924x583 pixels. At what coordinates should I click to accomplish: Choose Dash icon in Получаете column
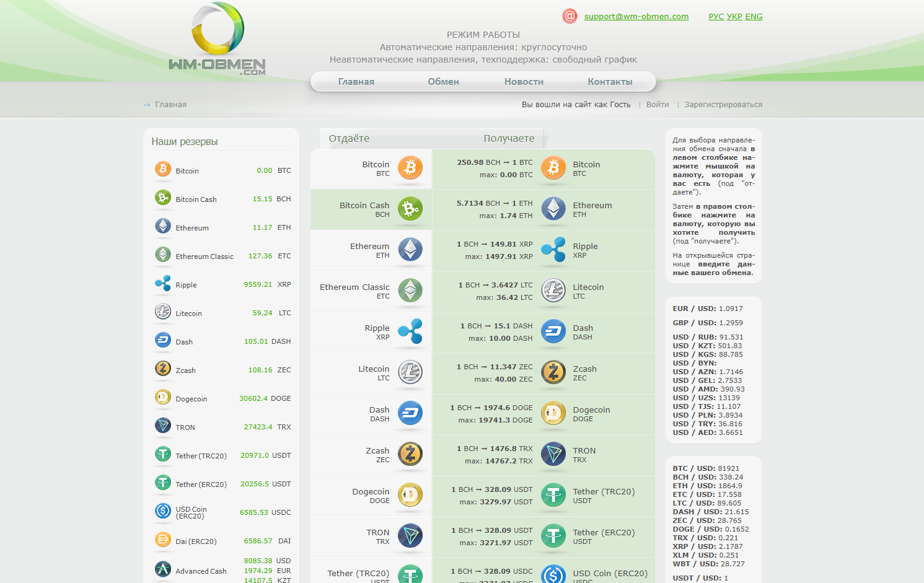pyautogui.click(x=553, y=331)
